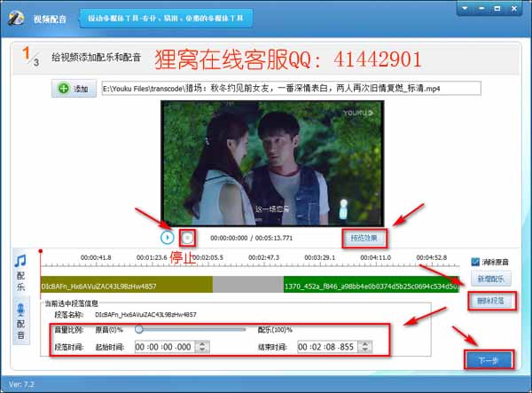Click the segment name DIcBAFn text

pos(145,315)
